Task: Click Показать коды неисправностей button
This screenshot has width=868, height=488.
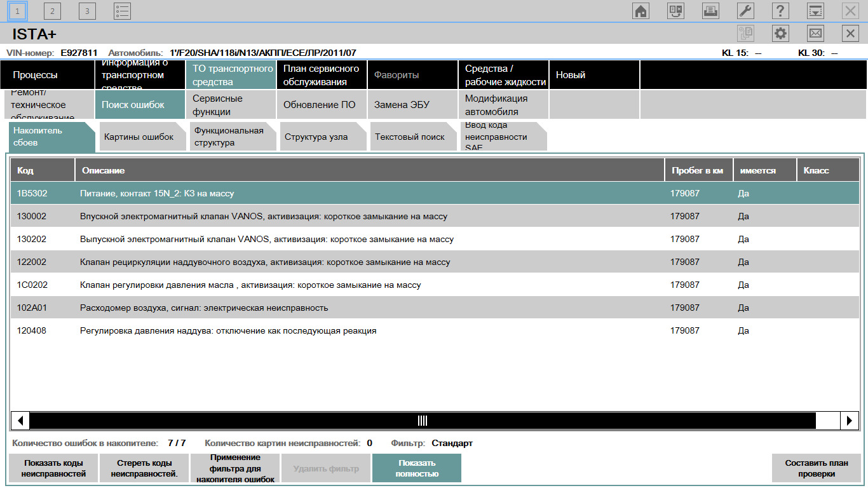Action: click(53, 469)
